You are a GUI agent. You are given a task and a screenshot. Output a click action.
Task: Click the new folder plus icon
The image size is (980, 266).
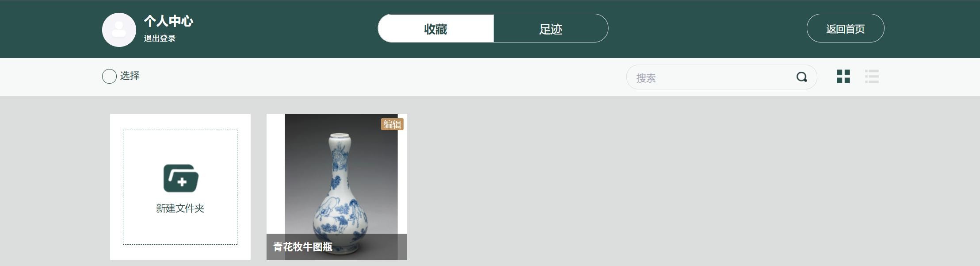coord(181,178)
